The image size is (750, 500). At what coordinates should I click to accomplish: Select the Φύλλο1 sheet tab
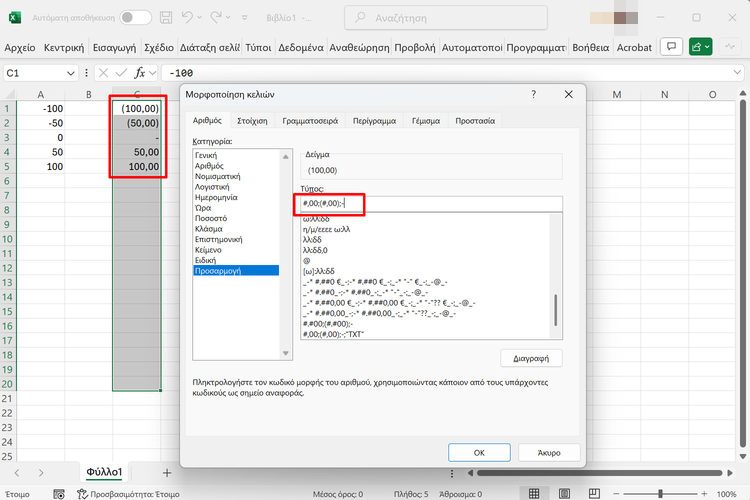coord(104,472)
